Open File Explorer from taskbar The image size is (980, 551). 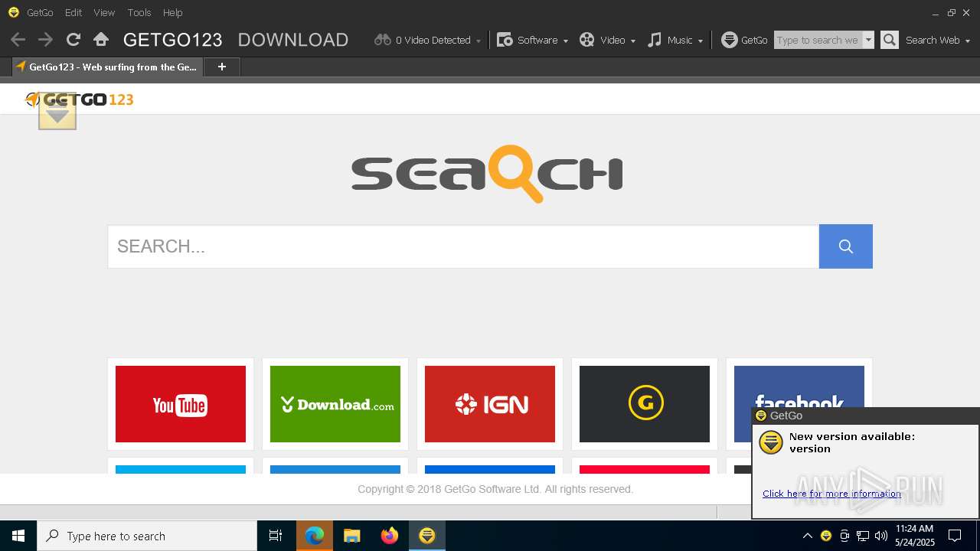352,536
